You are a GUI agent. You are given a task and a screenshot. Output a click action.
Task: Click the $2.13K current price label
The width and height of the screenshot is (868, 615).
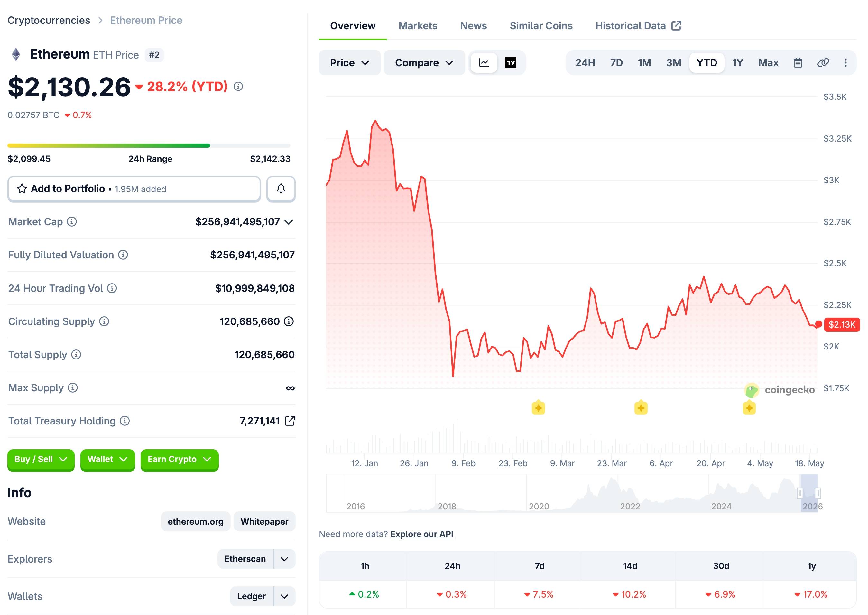842,324
